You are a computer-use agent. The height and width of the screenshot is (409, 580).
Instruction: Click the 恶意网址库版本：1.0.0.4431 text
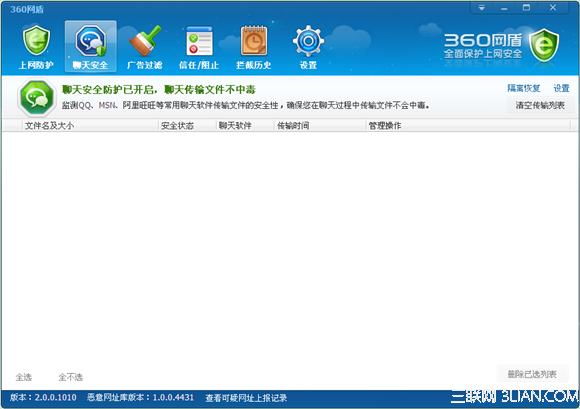(140, 398)
